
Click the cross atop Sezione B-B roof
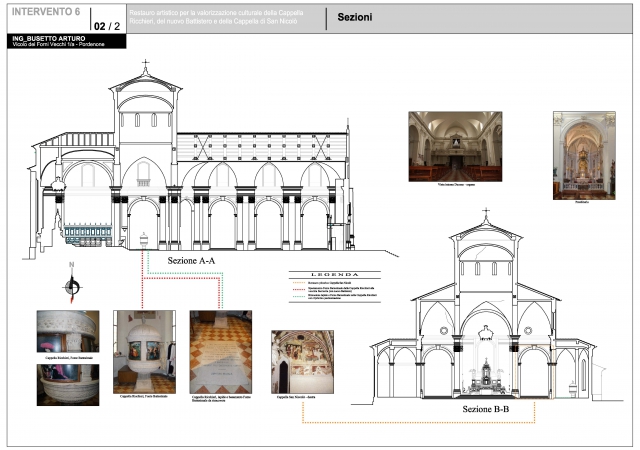[485, 216]
